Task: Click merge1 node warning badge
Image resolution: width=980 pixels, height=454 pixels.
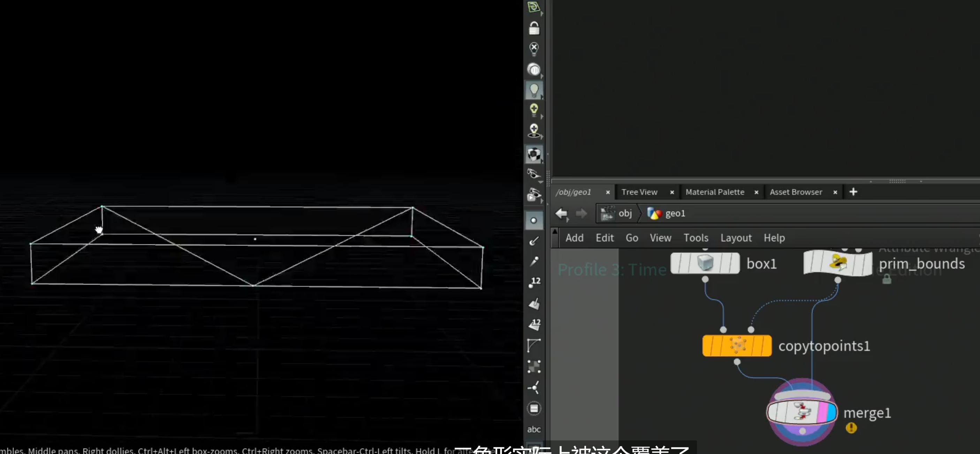Action: coord(851,428)
